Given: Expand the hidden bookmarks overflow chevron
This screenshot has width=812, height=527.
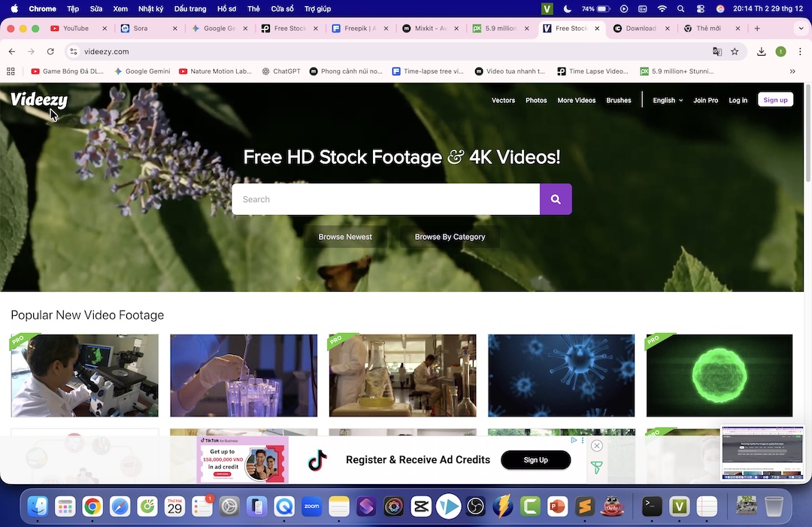Looking at the screenshot, I should [x=792, y=71].
